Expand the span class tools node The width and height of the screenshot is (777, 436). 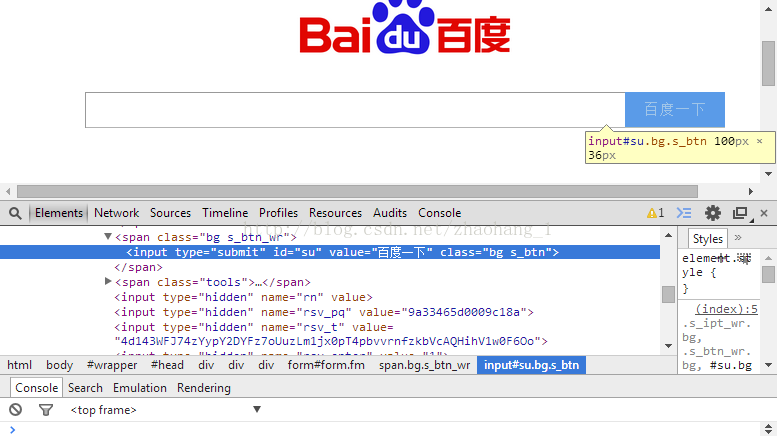[108, 281]
